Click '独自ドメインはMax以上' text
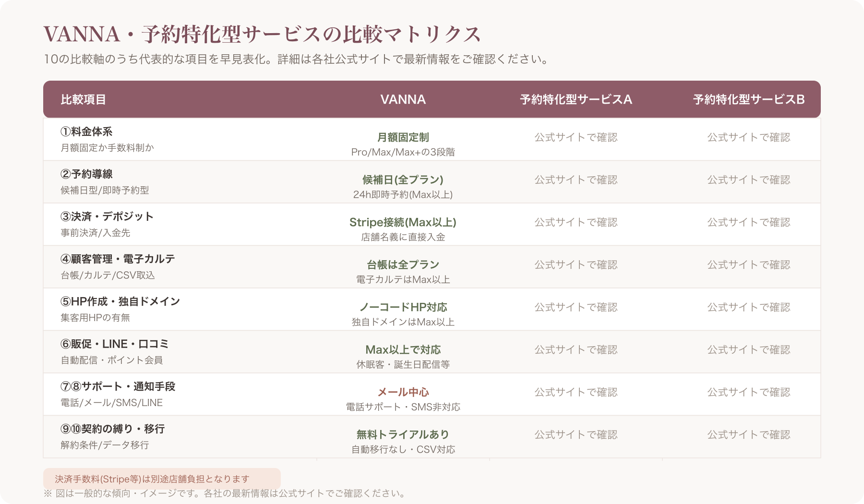Image resolution: width=864 pixels, height=504 pixels. [x=403, y=322]
